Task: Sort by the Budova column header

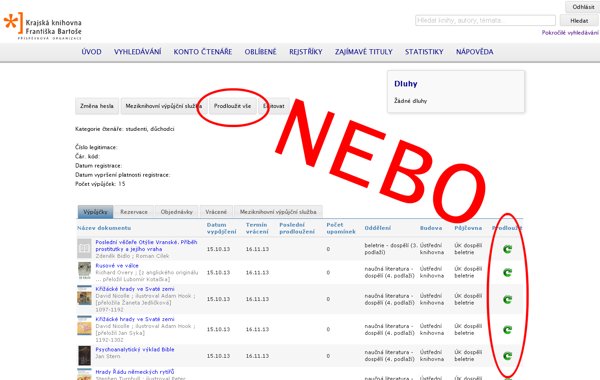Action: coord(431,228)
